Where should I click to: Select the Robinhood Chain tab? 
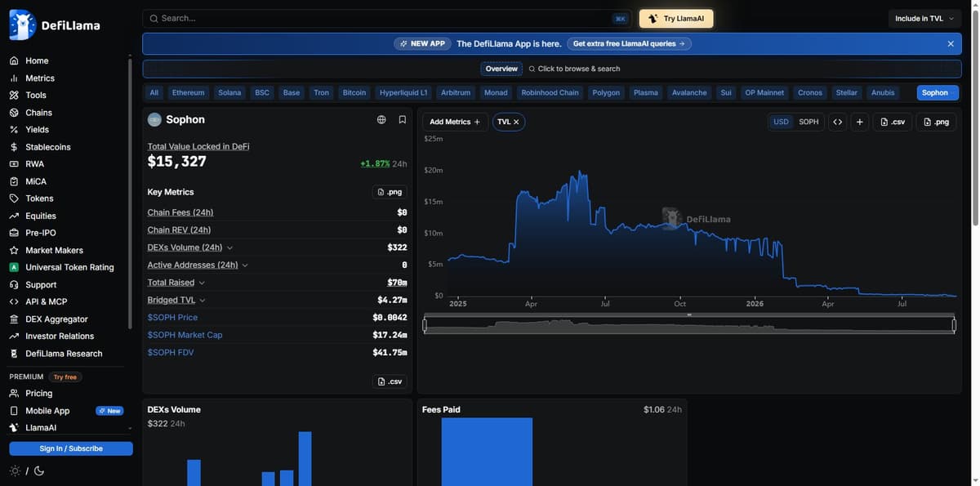click(x=550, y=92)
